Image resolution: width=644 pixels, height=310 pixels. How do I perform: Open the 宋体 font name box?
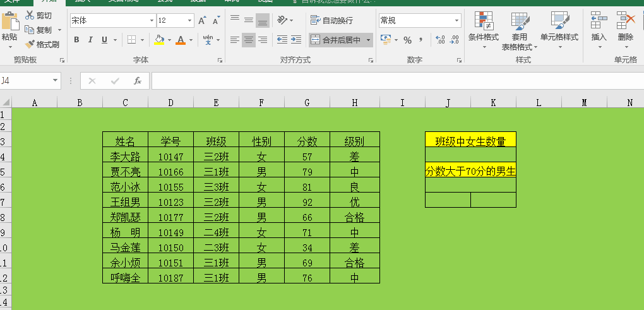pos(113,21)
